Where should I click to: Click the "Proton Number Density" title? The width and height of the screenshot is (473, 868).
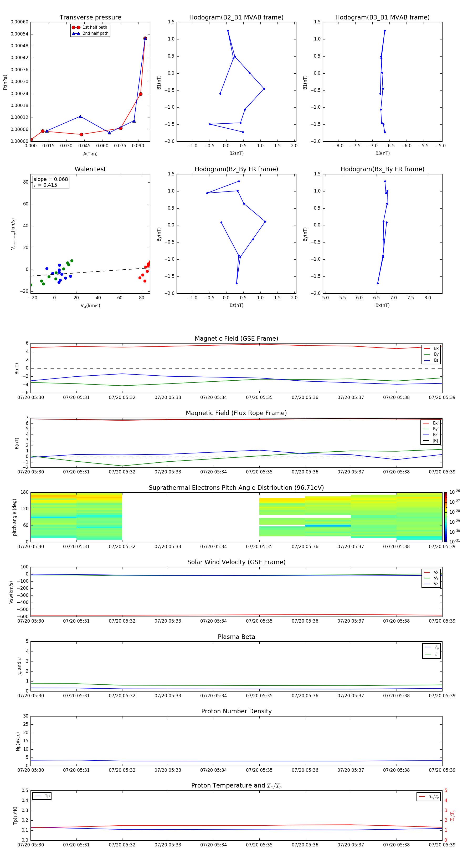[236, 711]
